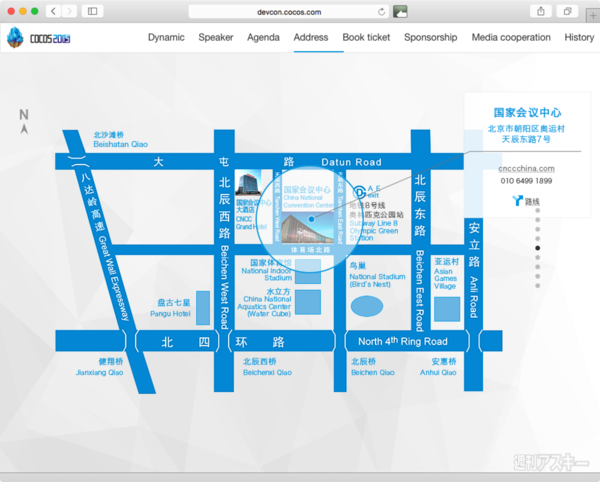Click the Asian Games Village square marker
This screenshot has width=600, height=482.
tap(447, 309)
